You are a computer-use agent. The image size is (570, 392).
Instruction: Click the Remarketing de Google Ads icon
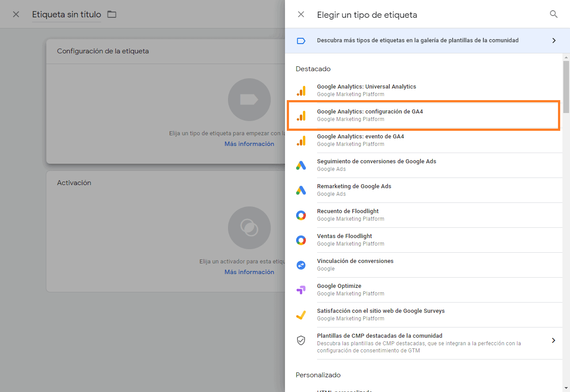pos(301,190)
